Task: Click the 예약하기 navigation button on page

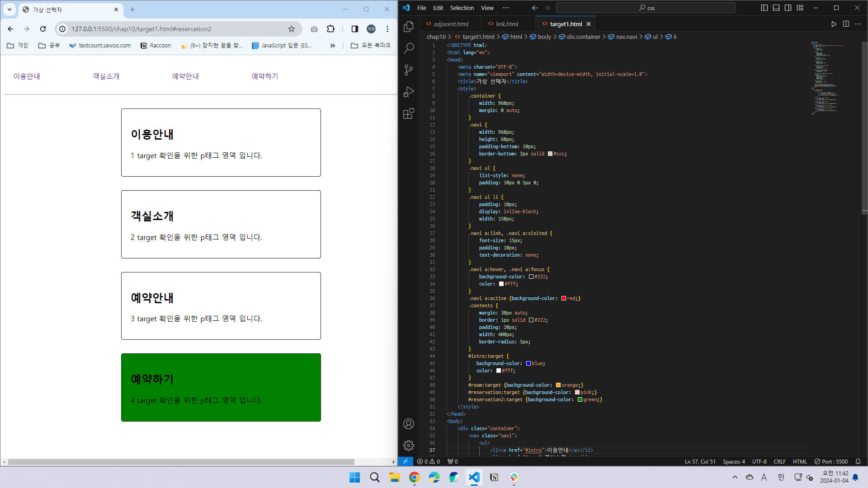Action: point(264,75)
